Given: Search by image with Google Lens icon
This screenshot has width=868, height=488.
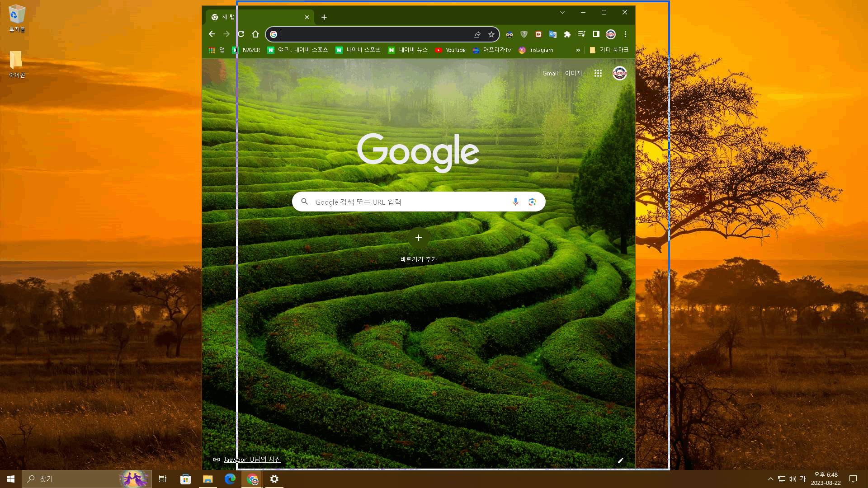Looking at the screenshot, I should coord(532,202).
